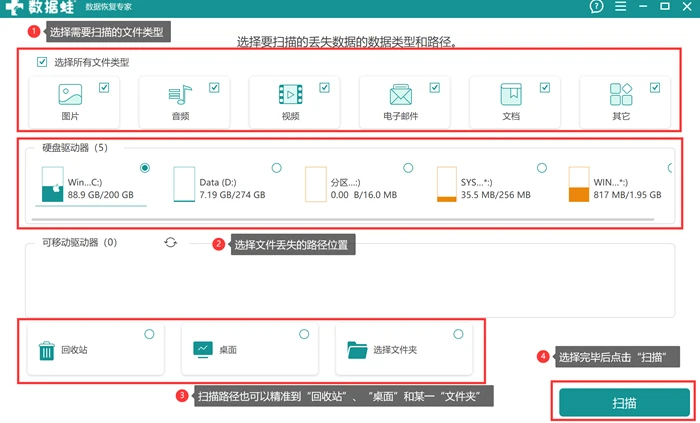Uncheck 选择所有文件类型 checkbox
The image size is (700, 423).
click(42, 62)
